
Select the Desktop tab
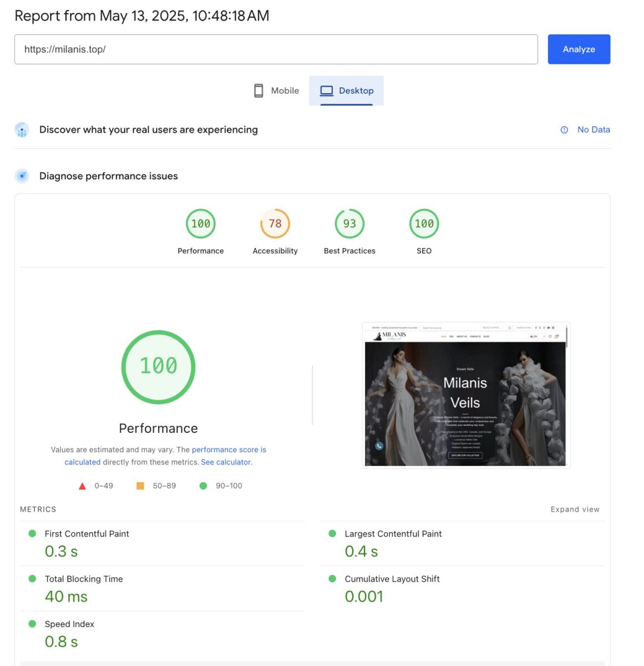click(x=346, y=90)
